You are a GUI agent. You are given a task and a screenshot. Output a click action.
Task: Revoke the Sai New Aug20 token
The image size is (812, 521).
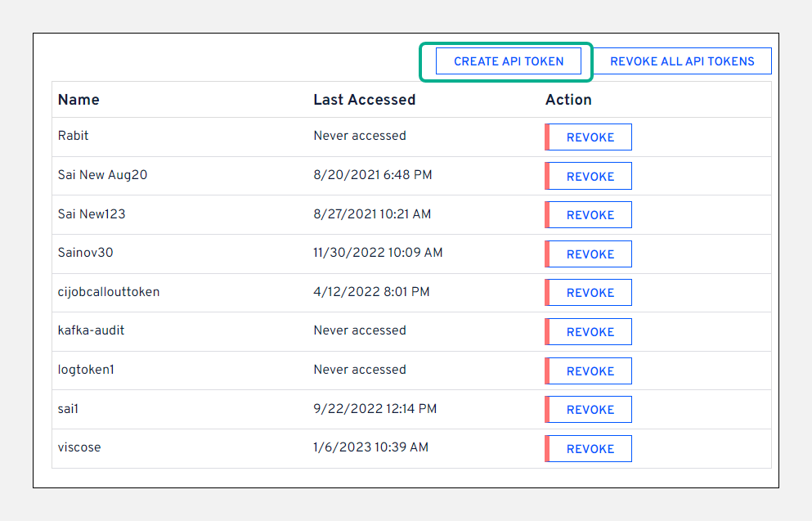(590, 177)
